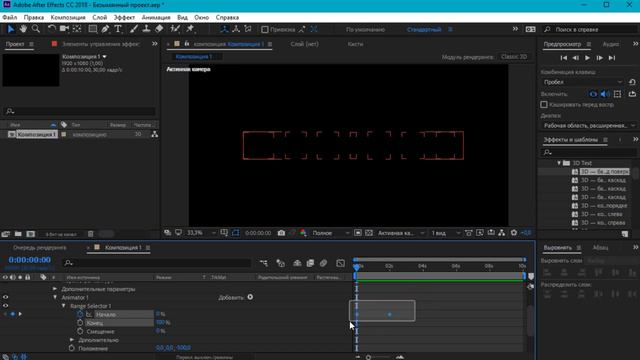Screen dimensions: 640x360
Task: Click the Add animator circle button
Action: click(x=250, y=297)
